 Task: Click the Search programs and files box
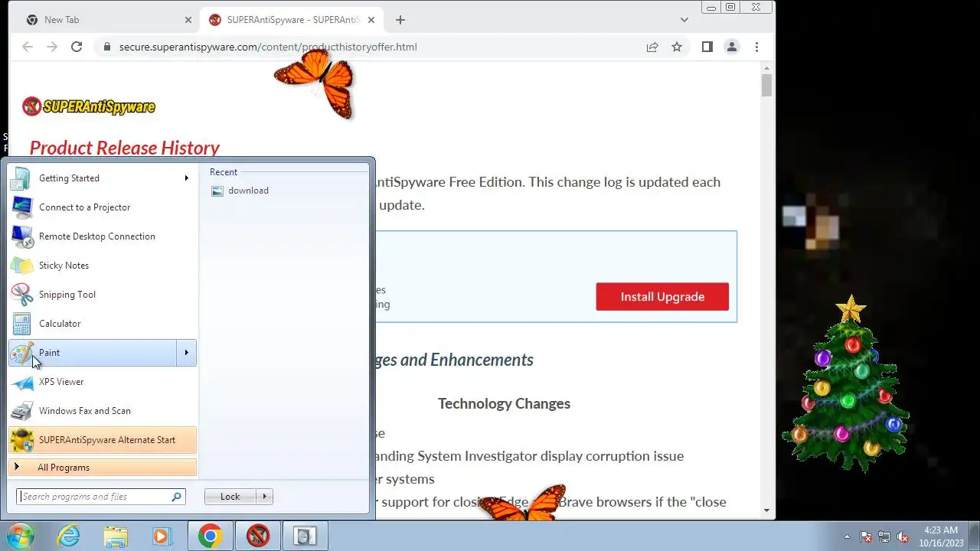point(95,497)
